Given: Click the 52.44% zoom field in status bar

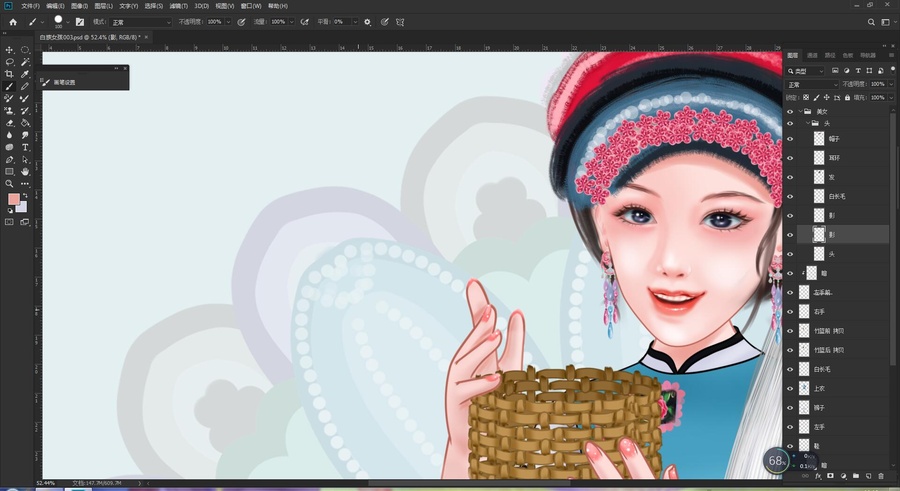Looking at the screenshot, I should [46, 484].
